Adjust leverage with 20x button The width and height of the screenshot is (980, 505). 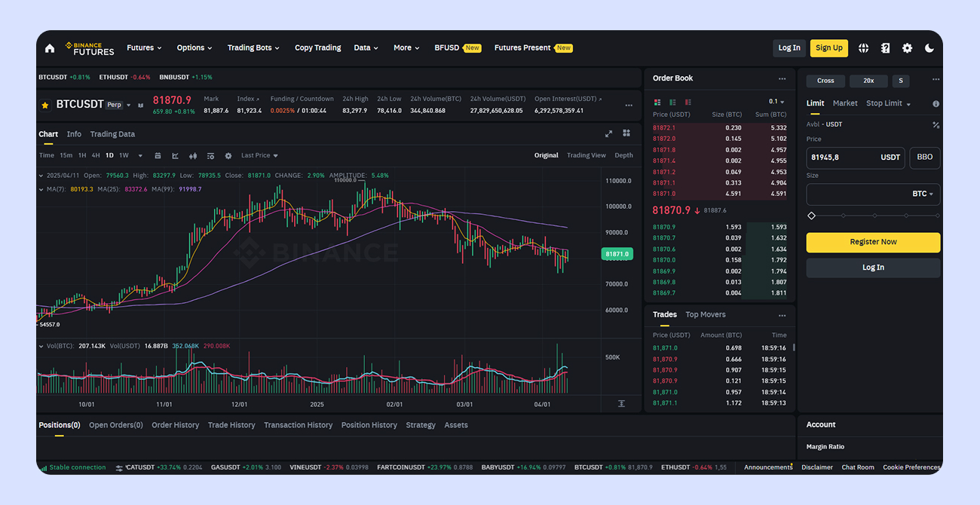pyautogui.click(x=868, y=81)
